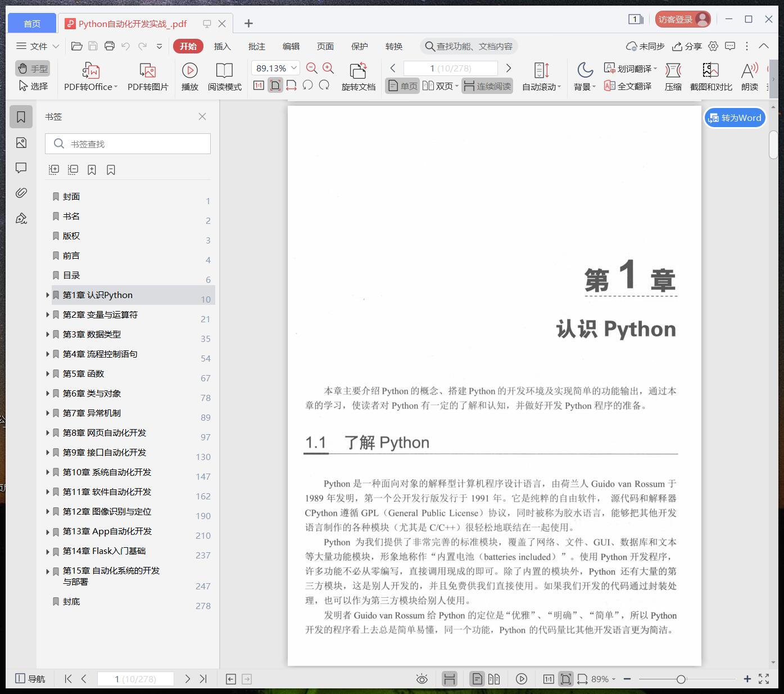Go to the last page in status bar
The image size is (784, 694).
point(203,679)
